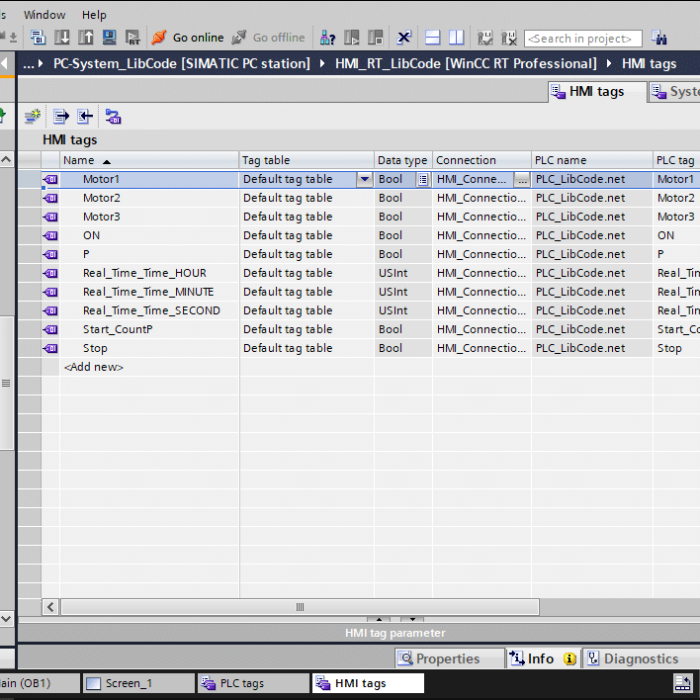Click the Data type column header

(403, 160)
